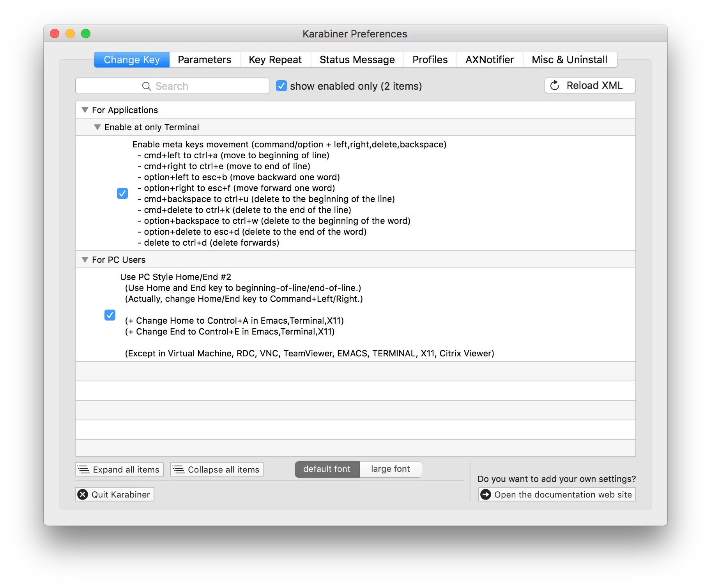Collapse the For Applications group
The width and height of the screenshot is (711, 588).
tap(85, 110)
